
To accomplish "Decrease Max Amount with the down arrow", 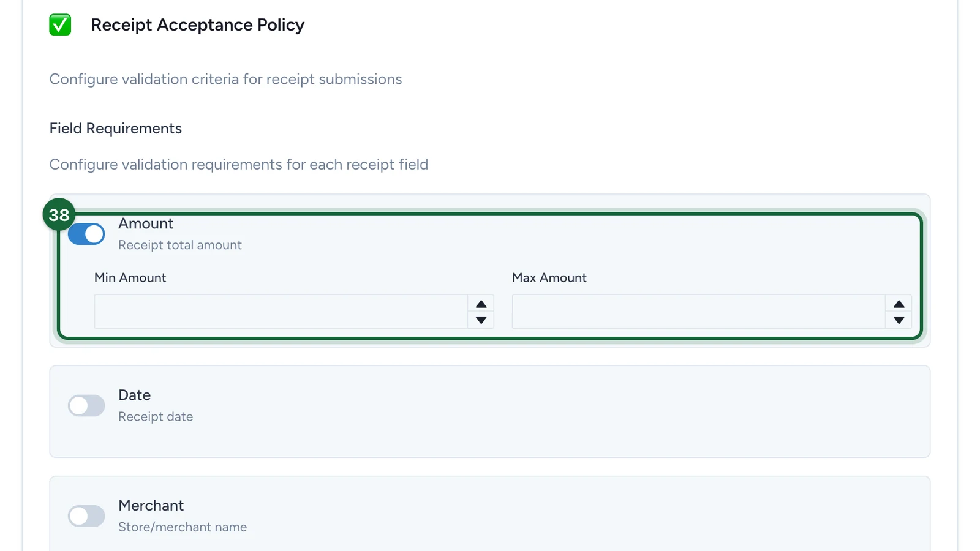I will click(x=899, y=320).
